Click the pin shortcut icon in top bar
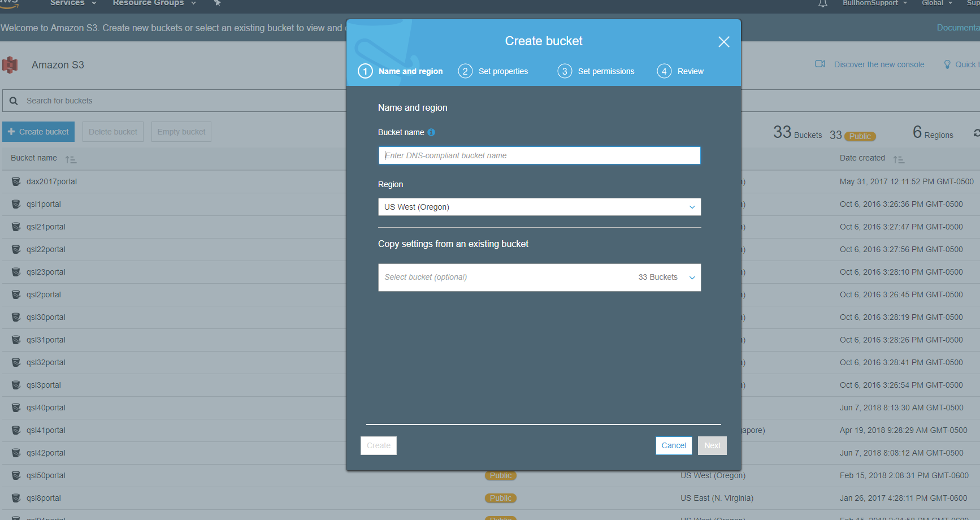This screenshot has width=980, height=520. [x=217, y=3]
